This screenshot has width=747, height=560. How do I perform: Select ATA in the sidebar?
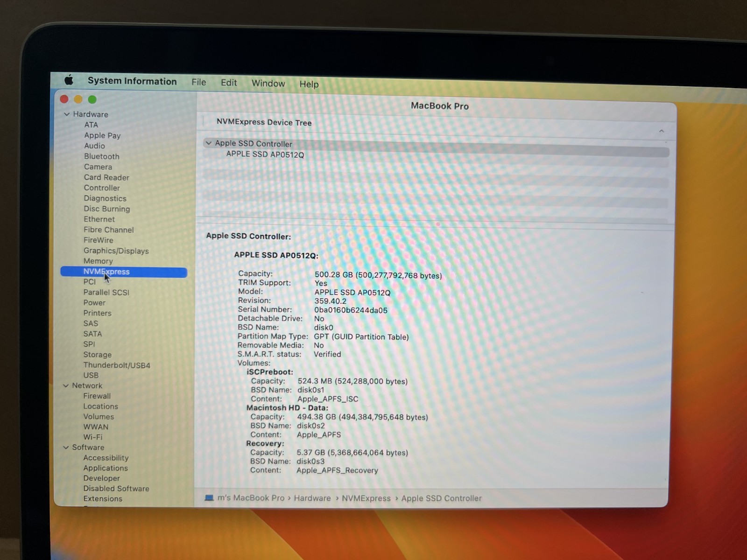click(x=91, y=125)
